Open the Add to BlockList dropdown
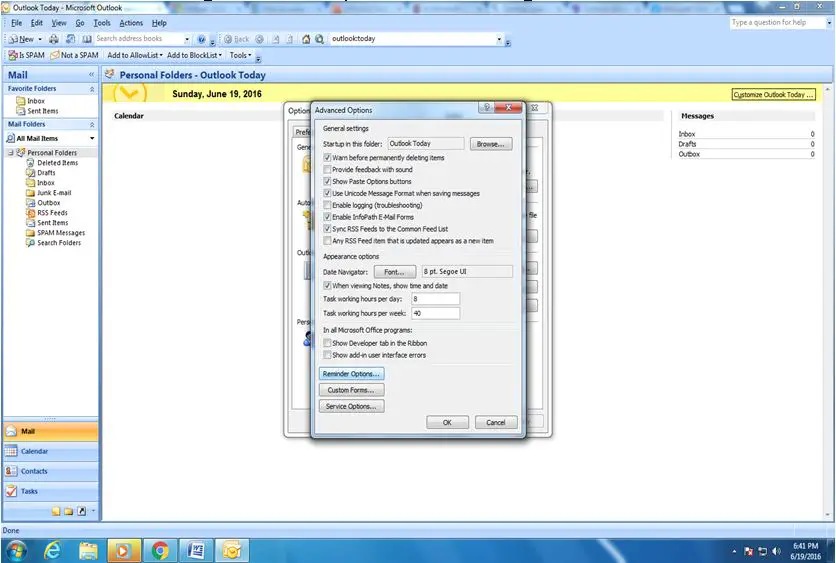 [194, 55]
